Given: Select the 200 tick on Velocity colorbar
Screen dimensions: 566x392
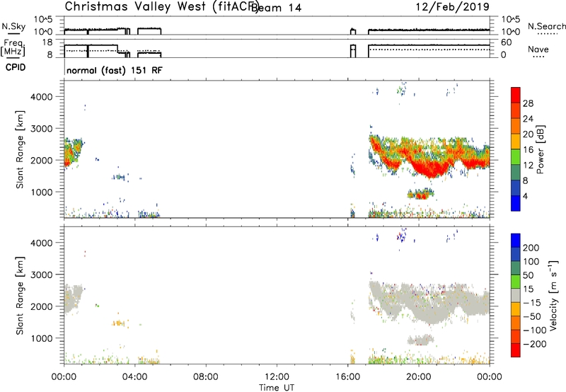Looking at the screenshot, I should click(531, 248).
